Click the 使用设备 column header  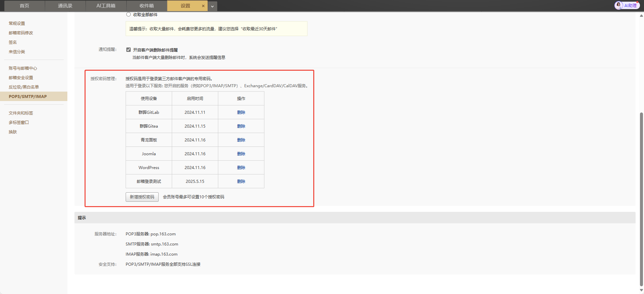[149, 99]
